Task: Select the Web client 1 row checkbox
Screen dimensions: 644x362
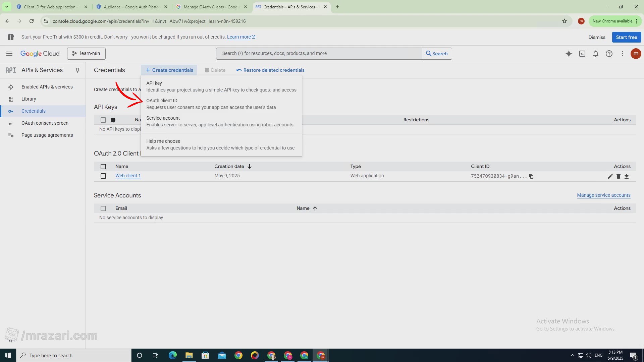Action: [x=103, y=176]
